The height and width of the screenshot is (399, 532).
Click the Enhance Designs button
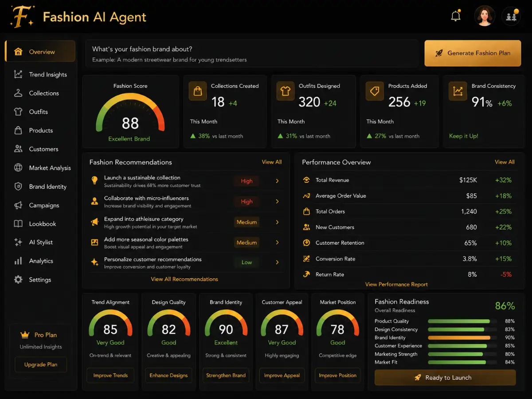pos(168,375)
